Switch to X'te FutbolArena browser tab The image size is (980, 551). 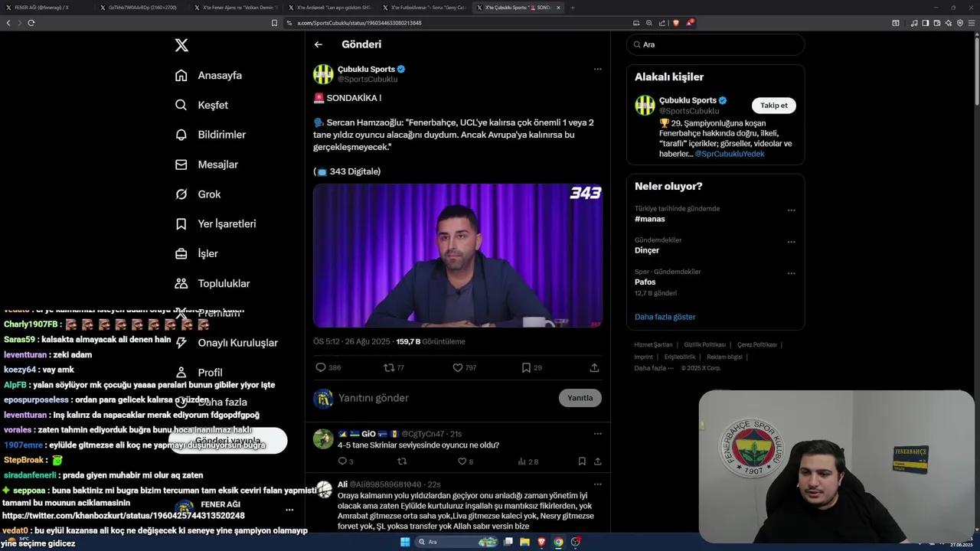point(423,7)
